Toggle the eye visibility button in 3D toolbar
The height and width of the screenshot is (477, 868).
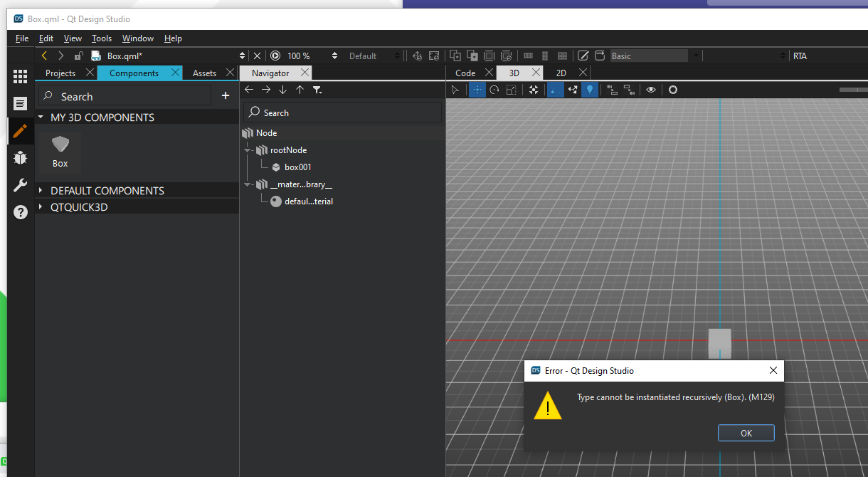pyautogui.click(x=650, y=90)
